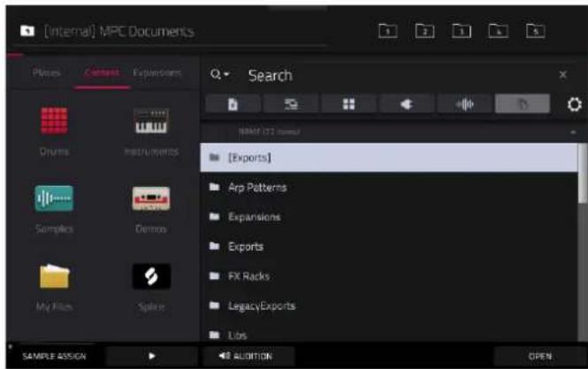Select the LegacyExports folder
Viewport: 588px width, 369px height.
click(x=389, y=305)
